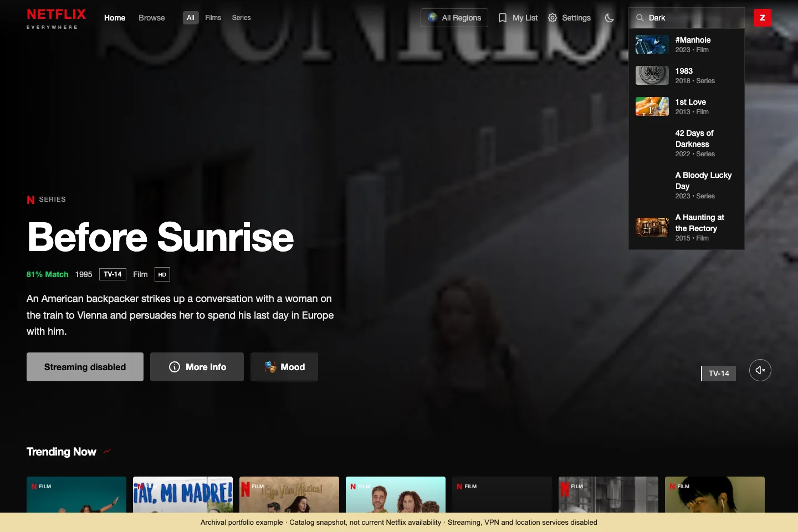This screenshot has height=532, width=798.
Task: Open My List bookmark icon
Action: [503, 18]
